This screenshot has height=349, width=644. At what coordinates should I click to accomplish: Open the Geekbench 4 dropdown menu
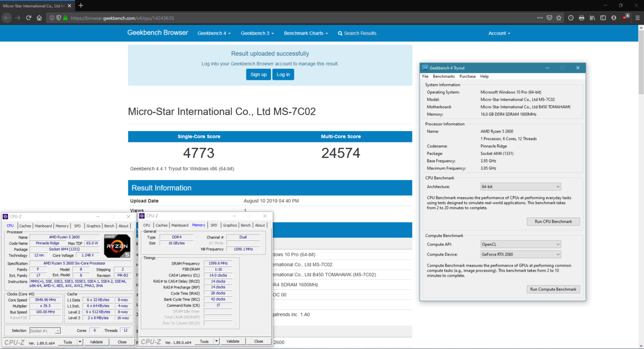[214, 33]
